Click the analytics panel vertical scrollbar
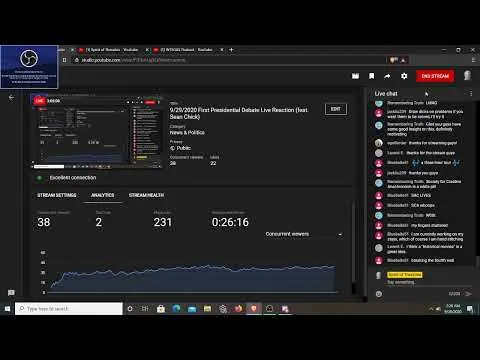 click(x=353, y=247)
